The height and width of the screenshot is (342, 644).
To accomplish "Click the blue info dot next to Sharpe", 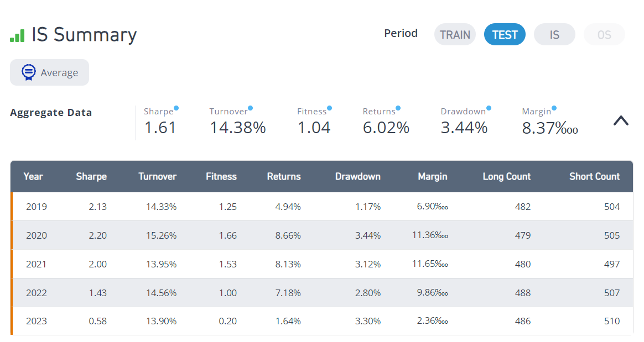I will [176, 108].
